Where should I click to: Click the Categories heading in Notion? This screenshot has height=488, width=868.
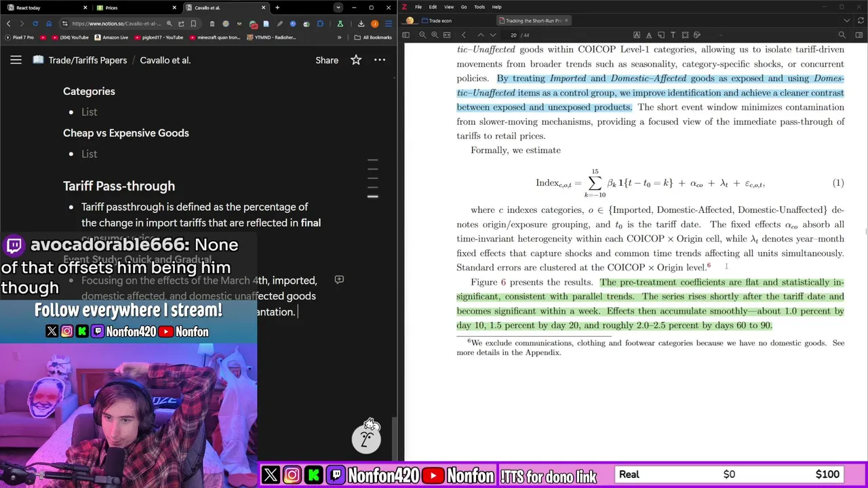pos(89,91)
